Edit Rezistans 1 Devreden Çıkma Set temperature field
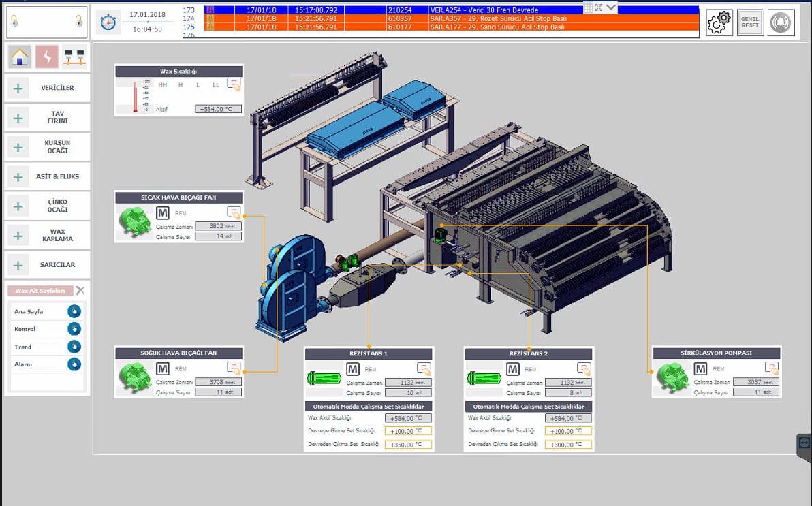The image size is (812, 506). [408, 445]
